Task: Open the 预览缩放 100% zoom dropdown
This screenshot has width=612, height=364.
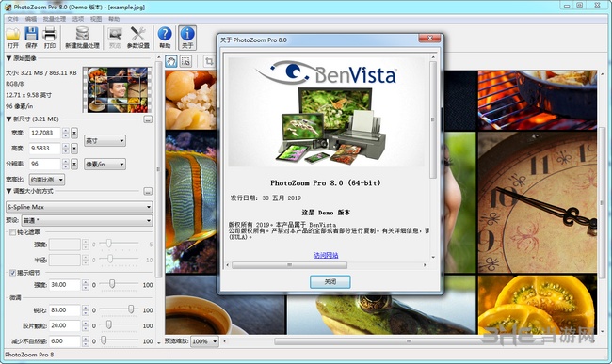Action: click(204, 341)
